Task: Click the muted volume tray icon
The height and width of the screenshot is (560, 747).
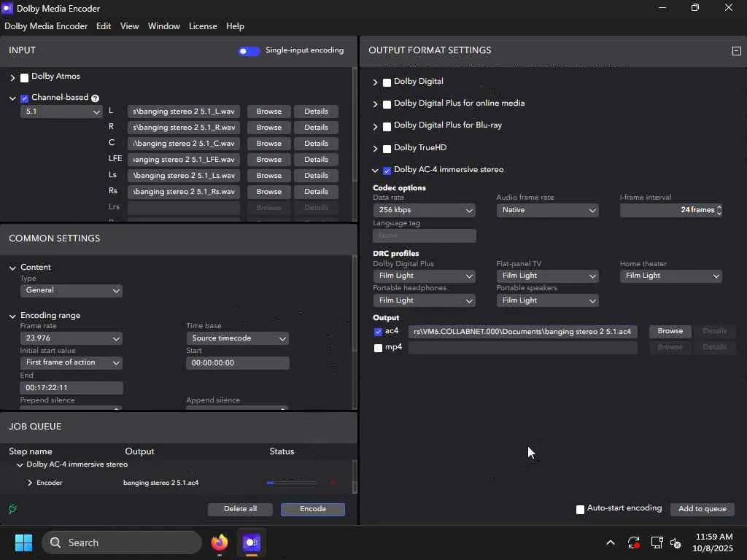Action: (676, 542)
